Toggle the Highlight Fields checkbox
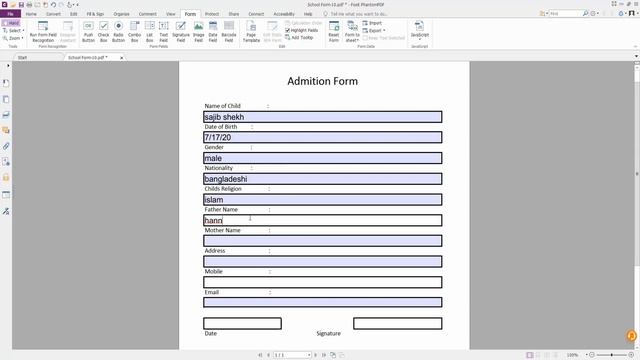640x360 pixels. coord(287,30)
